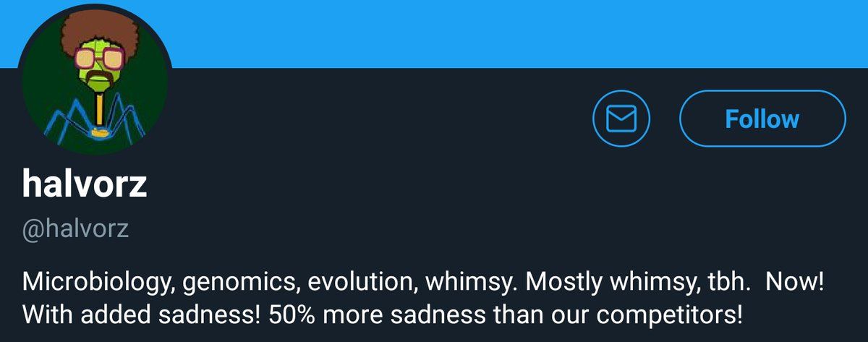Image resolution: width=868 pixels, height=342 pixels.
Task: Click the yellow stem in avatar image
Action: [x=98, y=108]
